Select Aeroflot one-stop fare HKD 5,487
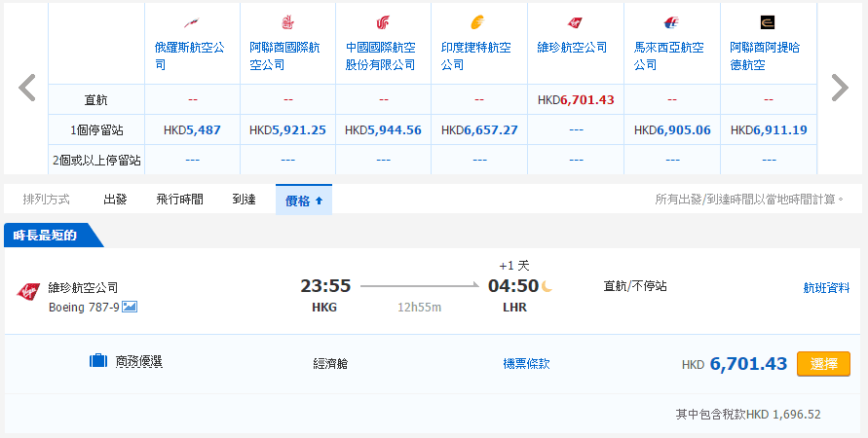Image resolution: width=868 pixels, height=438 pixels. [x=192, y=129]
